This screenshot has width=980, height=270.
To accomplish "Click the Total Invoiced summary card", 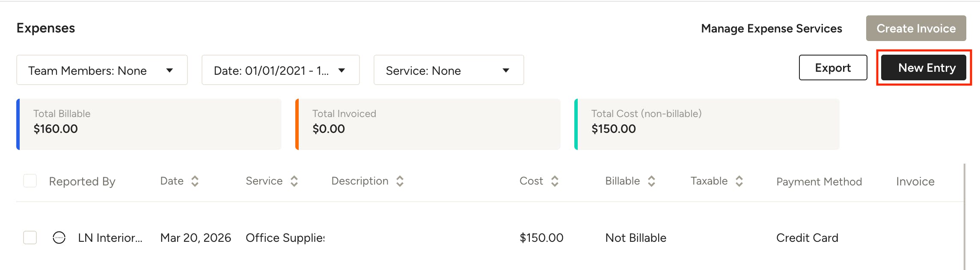I will click(x=428, y=124).
